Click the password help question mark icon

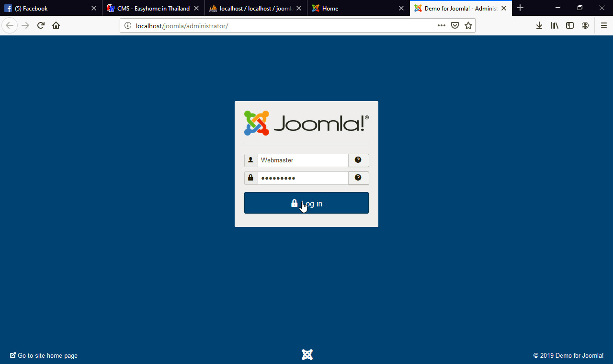(x=358, y=178)
